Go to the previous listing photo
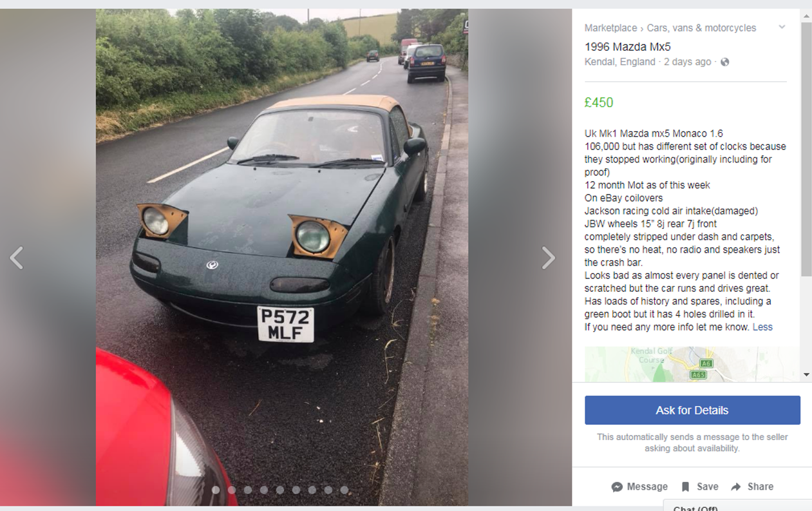812x511 pixels. point(17,258)
